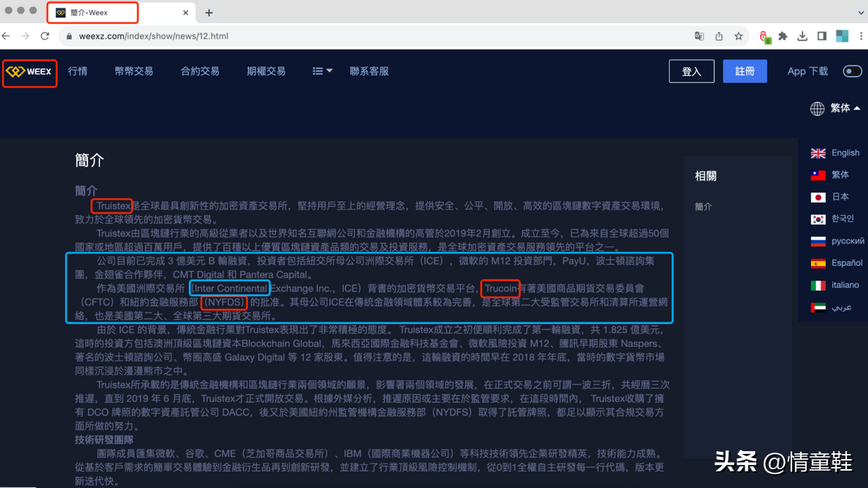The height and width of the screenshot is (488, 868).
Task: Switch the language to 日本
Action: [x=841, y=197]
